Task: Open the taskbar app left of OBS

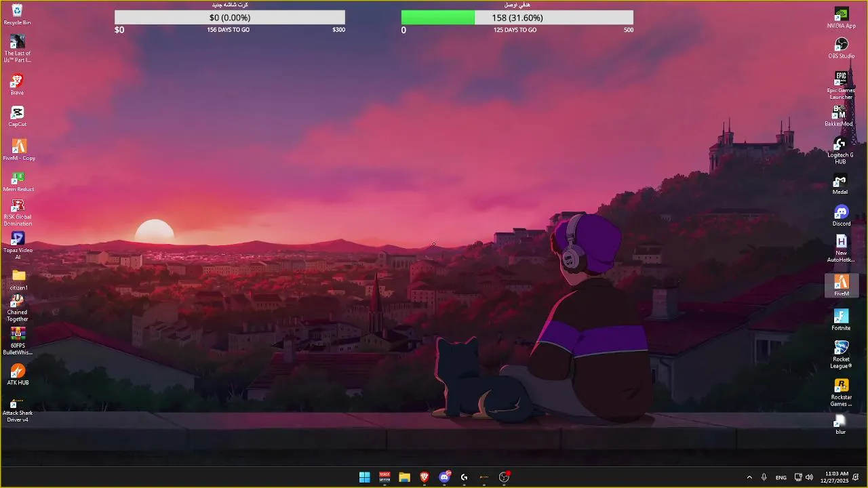Action: tap(484, 477)
